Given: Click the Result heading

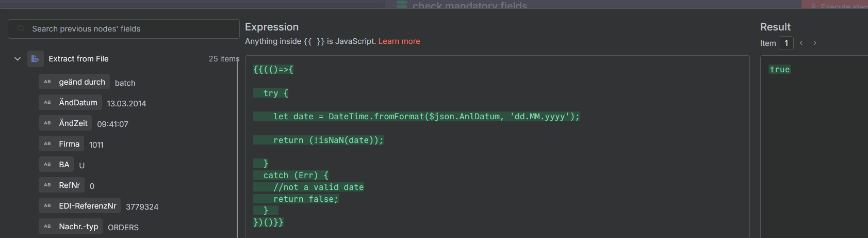Looking at the screenshot, I should 775,27.
